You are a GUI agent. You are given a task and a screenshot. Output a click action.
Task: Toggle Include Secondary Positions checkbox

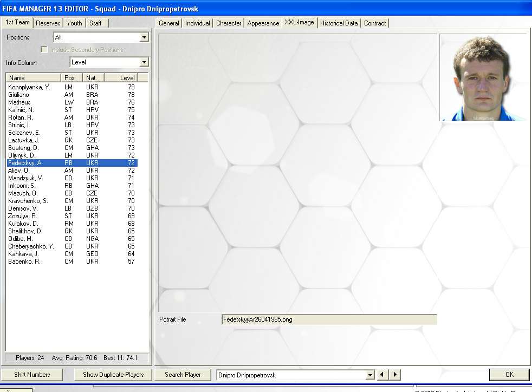[x=44, y=50]
